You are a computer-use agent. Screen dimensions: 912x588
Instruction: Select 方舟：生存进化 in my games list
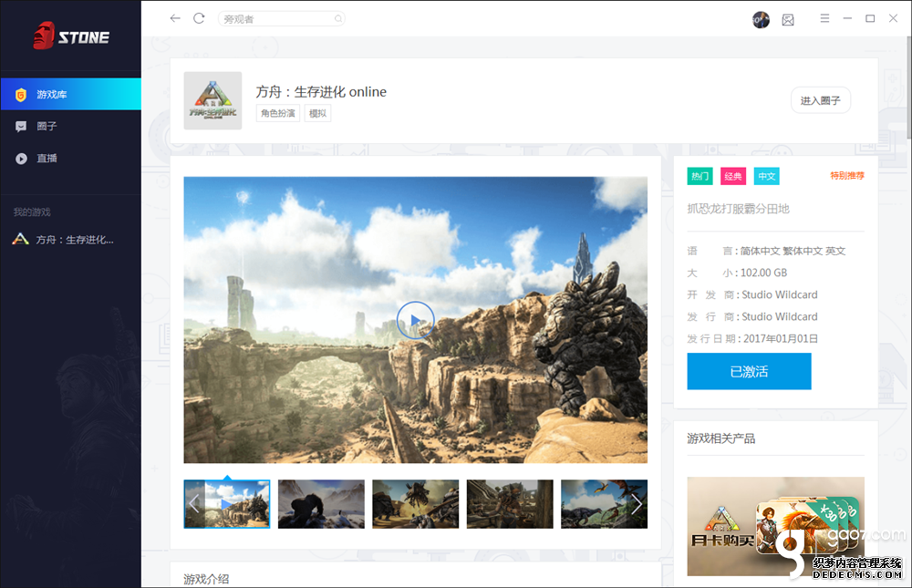point(70,239)
